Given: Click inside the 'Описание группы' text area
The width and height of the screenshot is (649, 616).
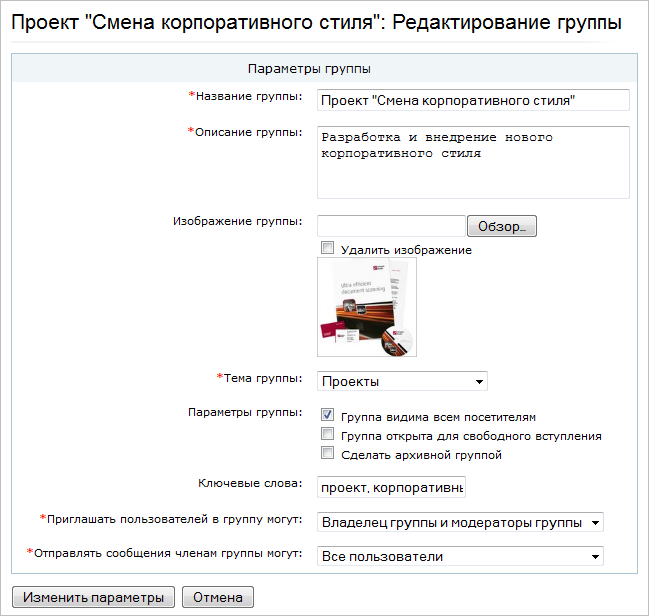Looking at the screenshot, I should coord(472,162).
